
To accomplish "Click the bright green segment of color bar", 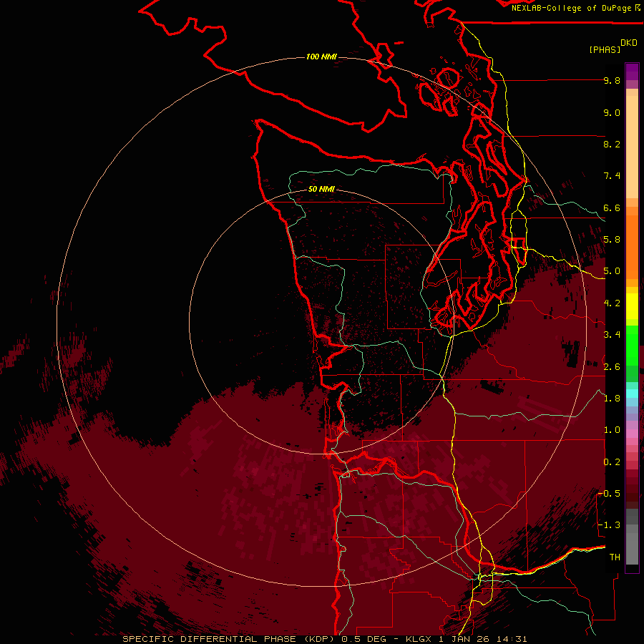I will (632, 345).
